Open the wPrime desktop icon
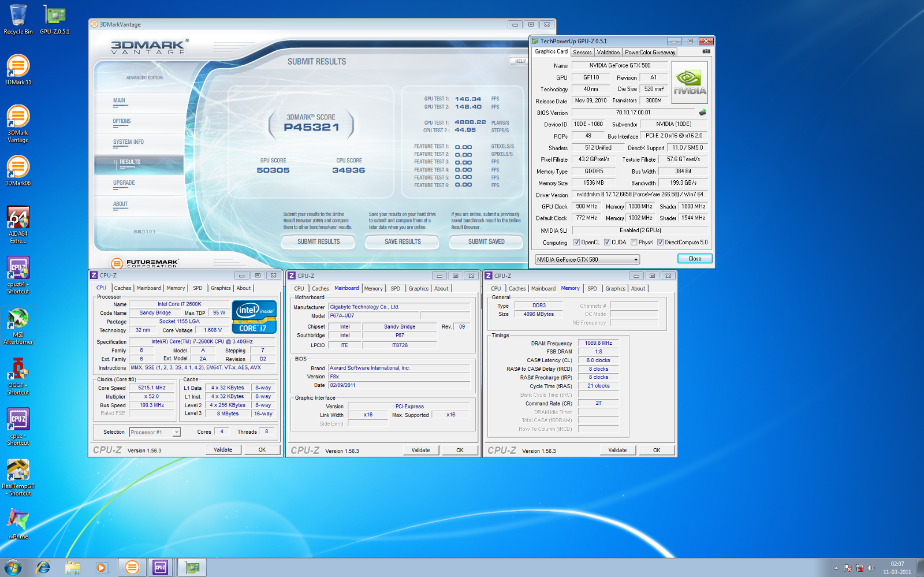 tap(18, 524)
